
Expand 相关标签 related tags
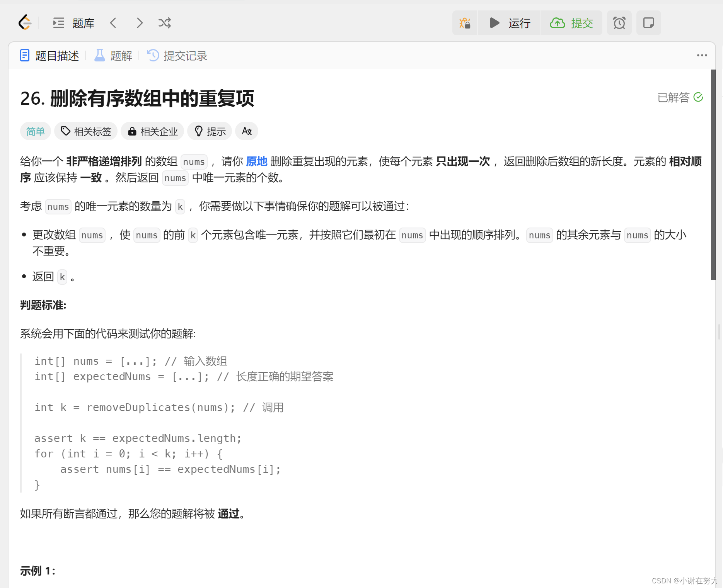(x=86, y=131)
